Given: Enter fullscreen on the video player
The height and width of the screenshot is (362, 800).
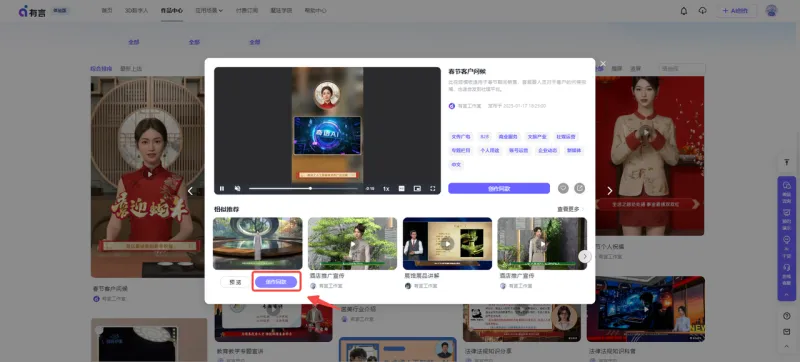Looking at the screenshot, I should coord(433,189).
